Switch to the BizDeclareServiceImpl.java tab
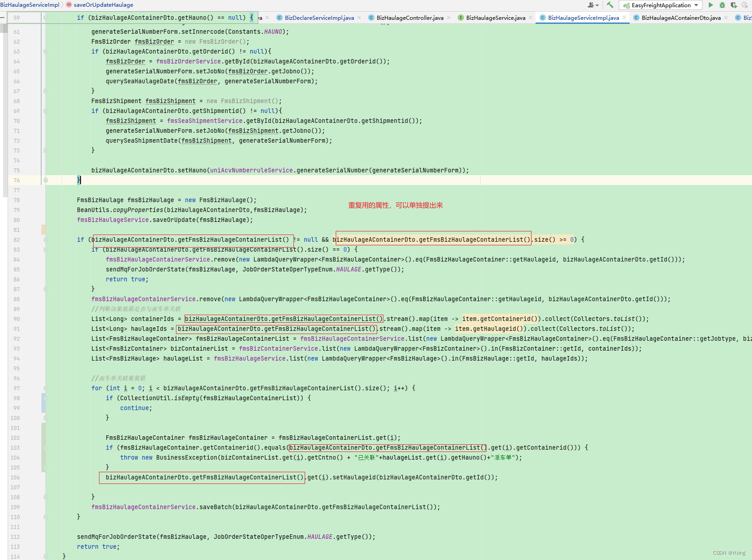This screenshot has height=560, width=752. [319, 18]
